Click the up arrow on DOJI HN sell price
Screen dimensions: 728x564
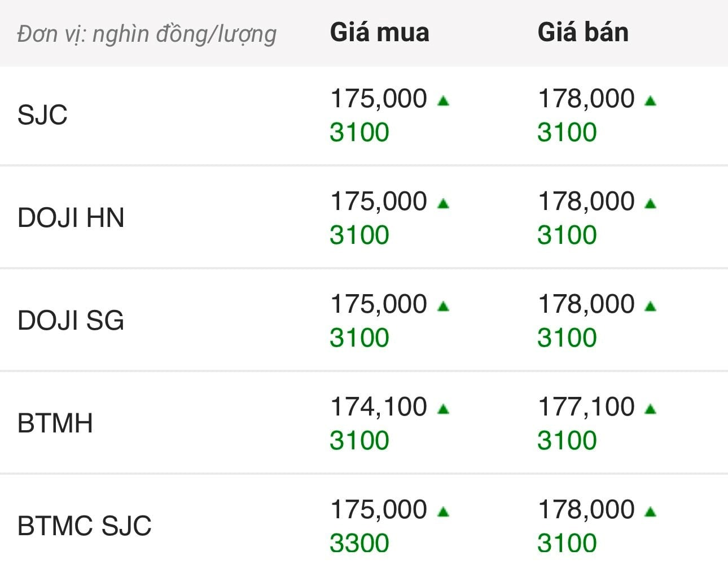tap(650, 204)
